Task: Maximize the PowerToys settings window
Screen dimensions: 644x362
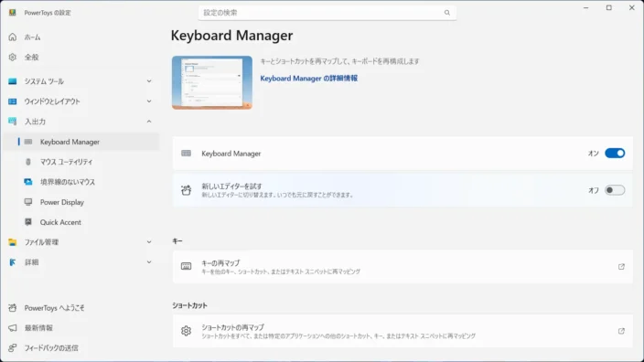Action: point(608,8)
